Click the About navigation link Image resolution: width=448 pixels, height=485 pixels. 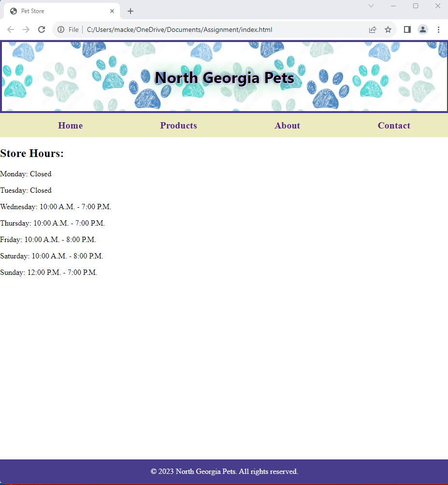tap(287, 125)
